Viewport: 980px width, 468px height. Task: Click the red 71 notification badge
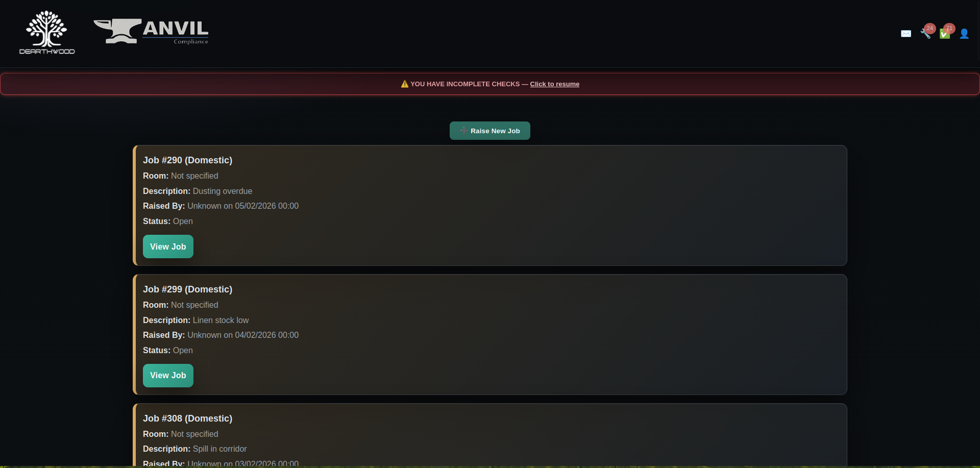[x=949, y=29]
